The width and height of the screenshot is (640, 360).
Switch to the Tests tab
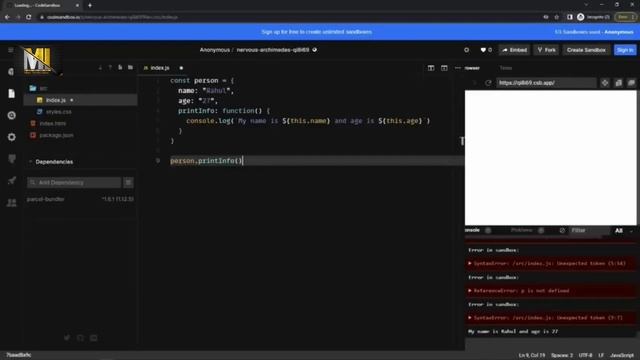[506, 68]
